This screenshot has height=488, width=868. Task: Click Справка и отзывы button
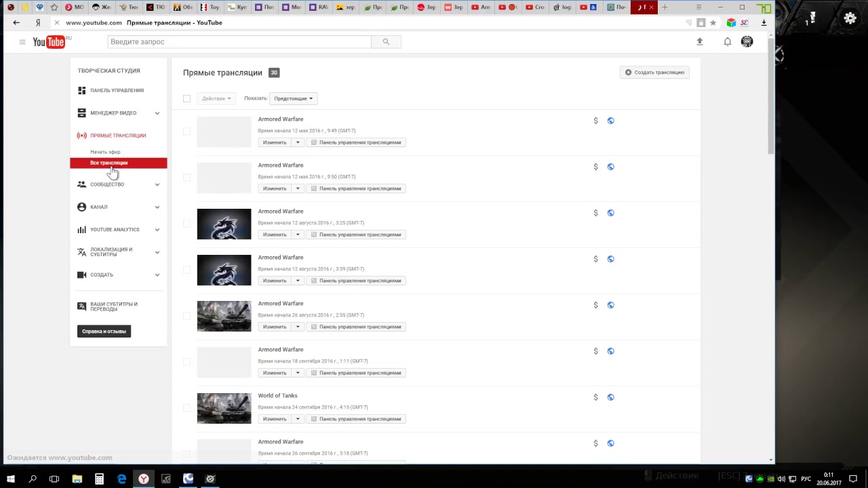(104, 331)
